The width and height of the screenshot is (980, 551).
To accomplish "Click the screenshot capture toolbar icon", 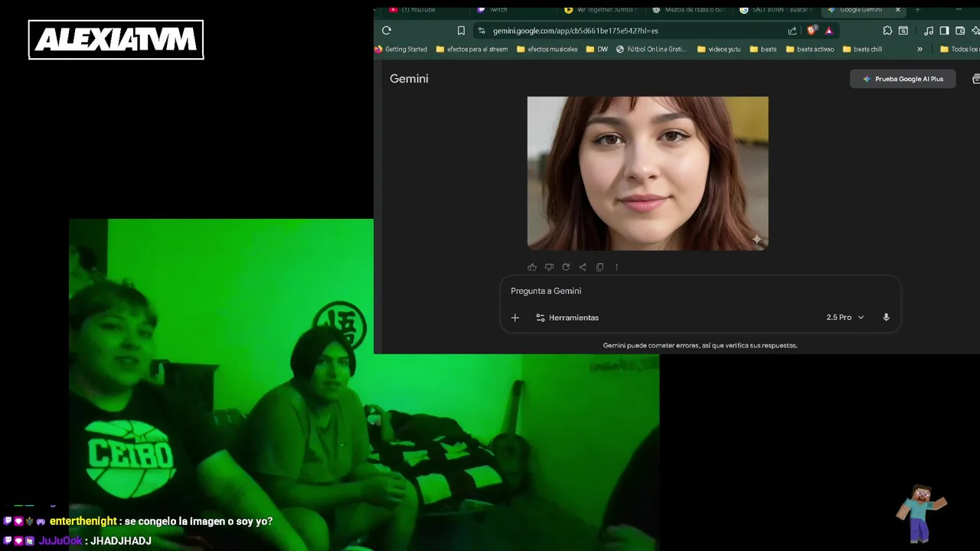I will [903, 31].
